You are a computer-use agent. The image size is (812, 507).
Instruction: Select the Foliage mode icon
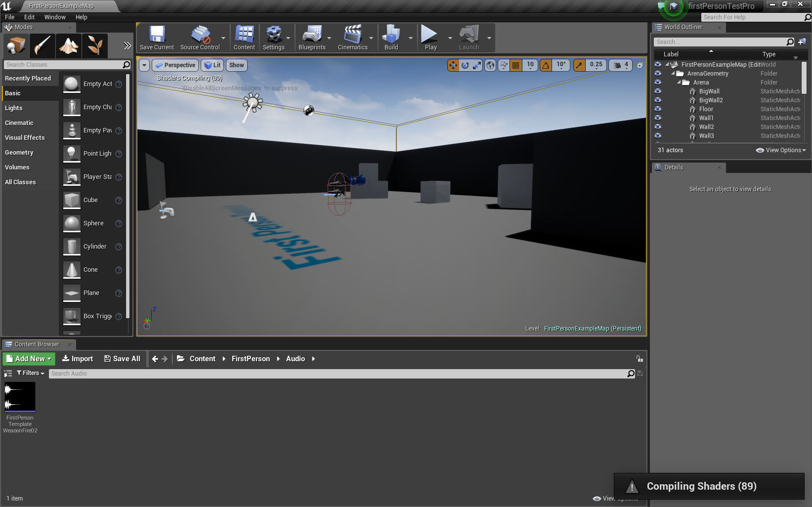(95, 46)
